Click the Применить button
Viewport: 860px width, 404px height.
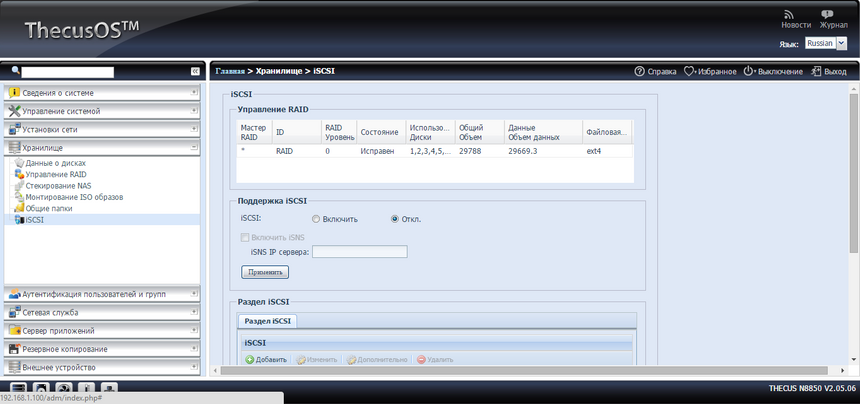pyautogui.click(x=265, y=272)
